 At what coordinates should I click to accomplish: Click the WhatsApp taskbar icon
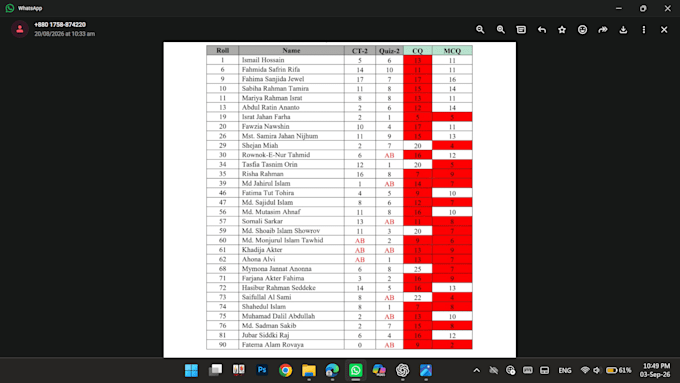click(356, 370)
